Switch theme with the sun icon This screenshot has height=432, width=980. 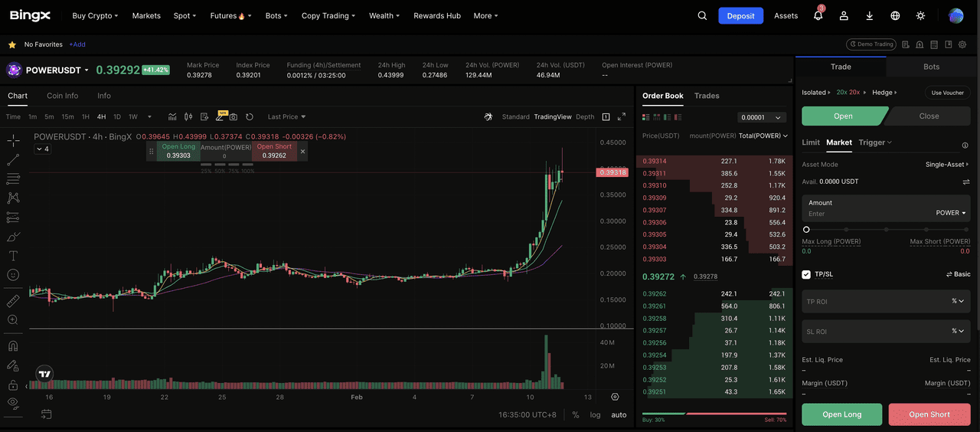(x=920, y=15)
